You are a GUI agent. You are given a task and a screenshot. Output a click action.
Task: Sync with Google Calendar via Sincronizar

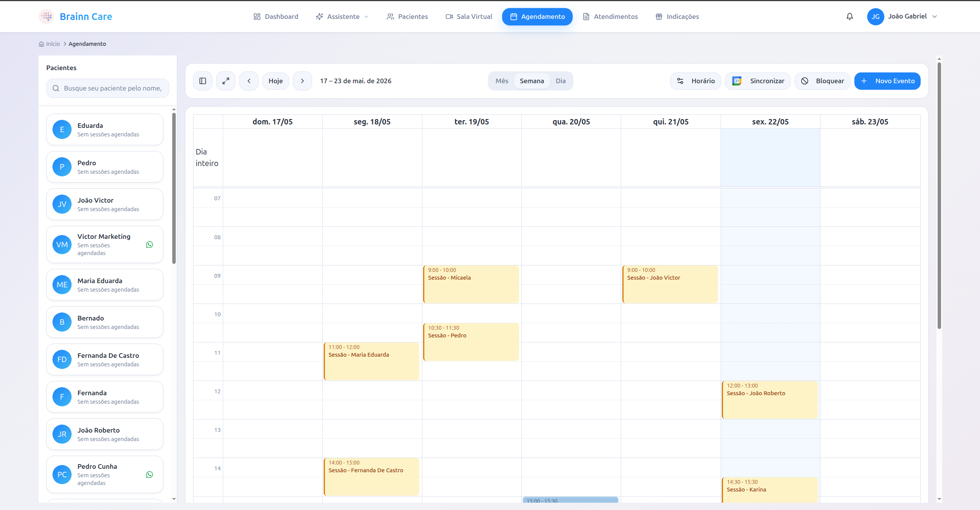coord(758,81)
